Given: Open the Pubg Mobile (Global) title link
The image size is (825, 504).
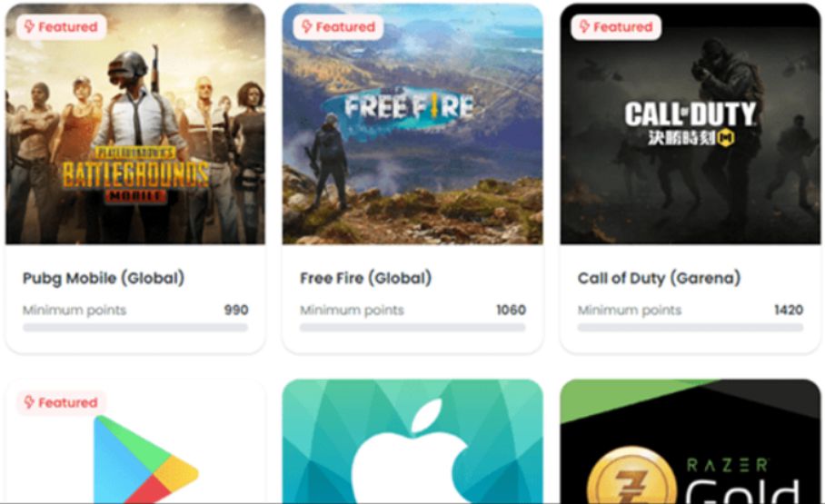Looking at the screenshot, I should [x=104, y=278].
